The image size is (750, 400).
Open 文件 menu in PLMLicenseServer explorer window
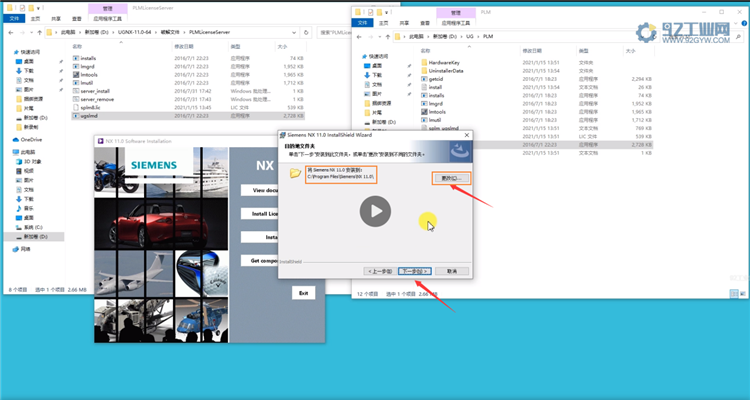(14, 19)
